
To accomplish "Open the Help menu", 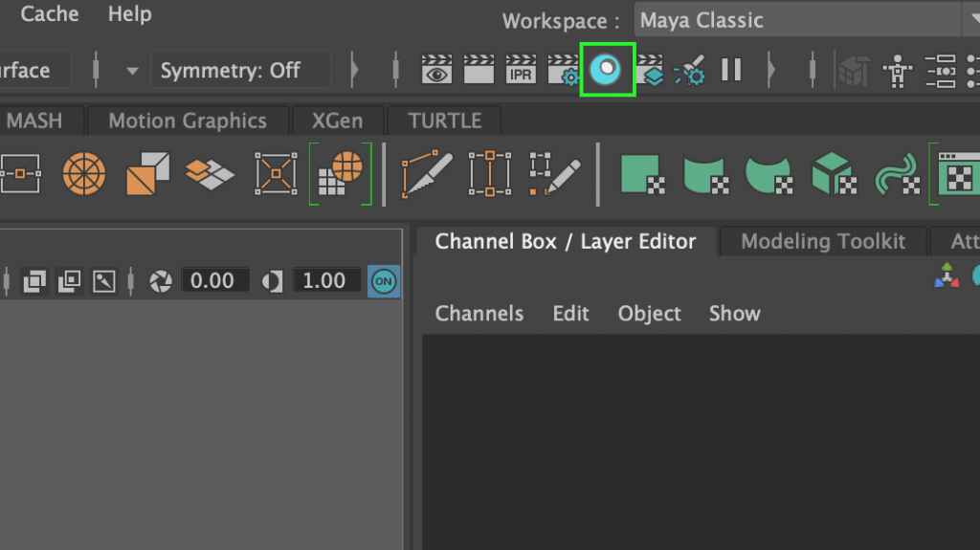I will (x=129, y=14).
